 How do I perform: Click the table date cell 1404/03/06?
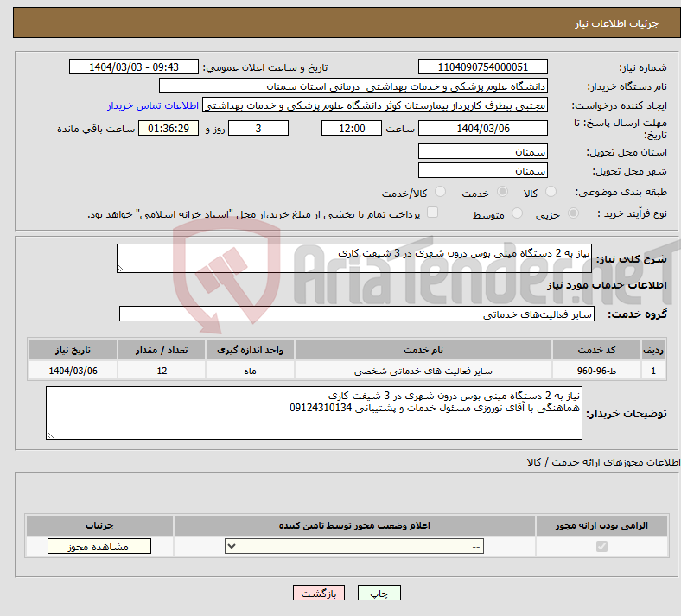(x=73, y=371)
